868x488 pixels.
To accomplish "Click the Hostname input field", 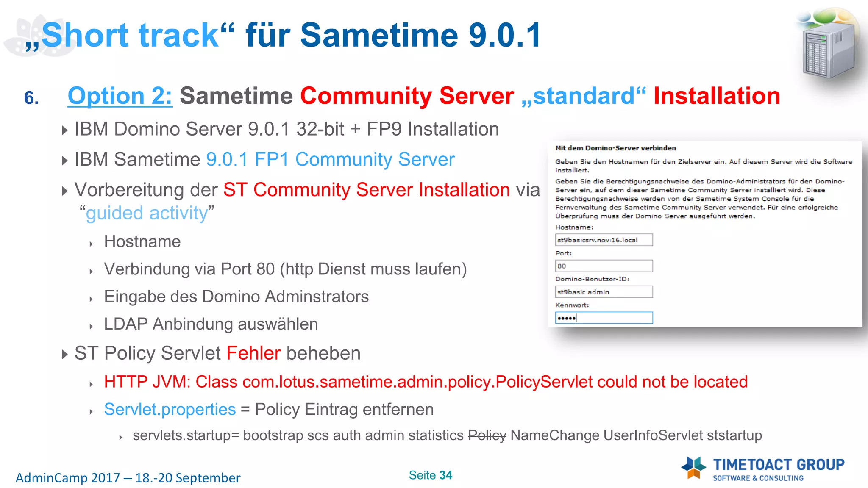I will coord(604,240).
